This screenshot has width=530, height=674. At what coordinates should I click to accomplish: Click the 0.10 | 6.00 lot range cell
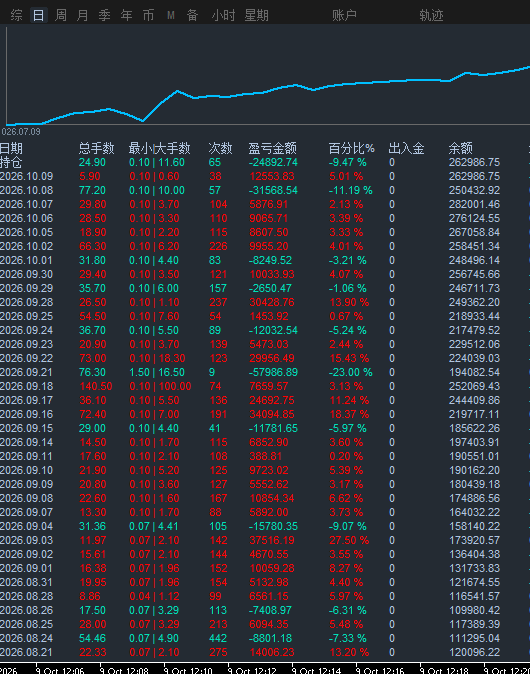[154, 288]
